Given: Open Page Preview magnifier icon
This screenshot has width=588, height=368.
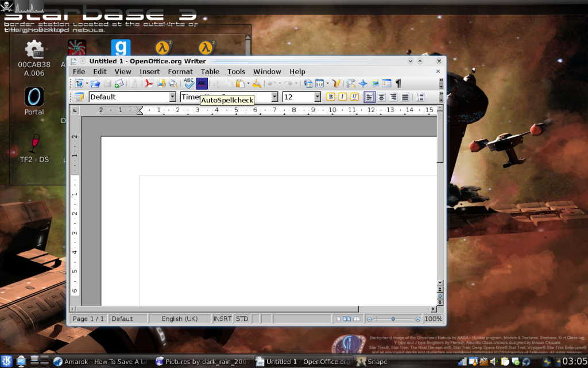Looking at the screenshot, I should [x=172, y=83].
